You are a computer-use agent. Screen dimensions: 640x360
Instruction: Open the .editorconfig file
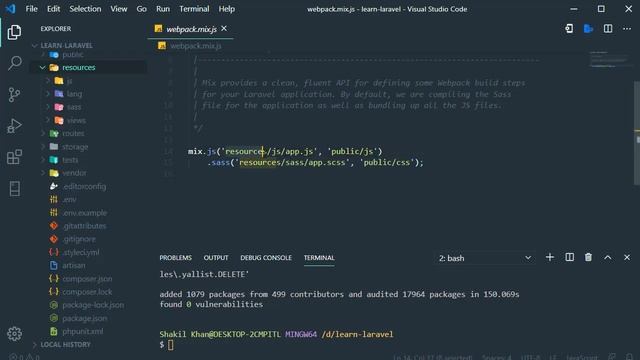click(x=84, y=186)
